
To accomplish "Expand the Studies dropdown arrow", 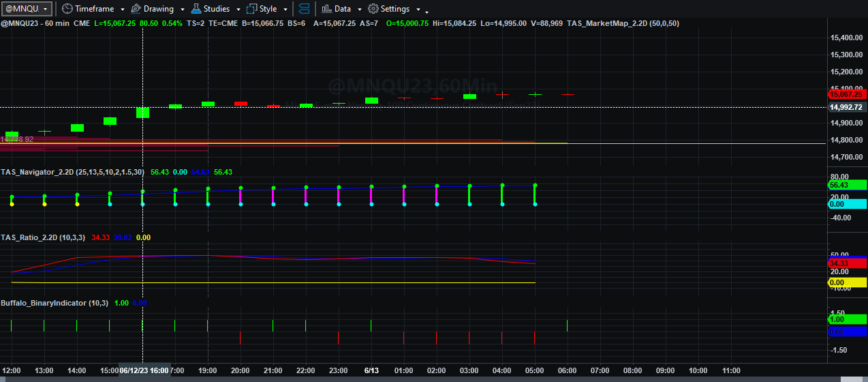I will tap(238, 10).
